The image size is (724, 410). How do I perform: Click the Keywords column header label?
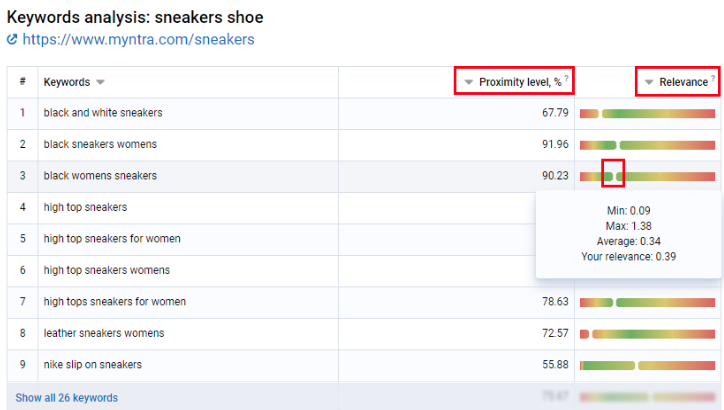(67, 82)
